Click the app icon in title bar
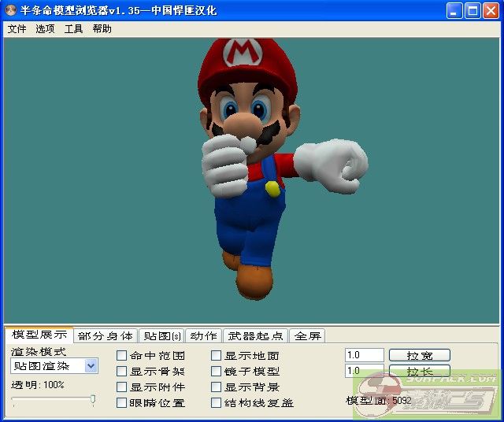Image resolution: width=504 pixels, height=422 pixels. click(10, 10)
